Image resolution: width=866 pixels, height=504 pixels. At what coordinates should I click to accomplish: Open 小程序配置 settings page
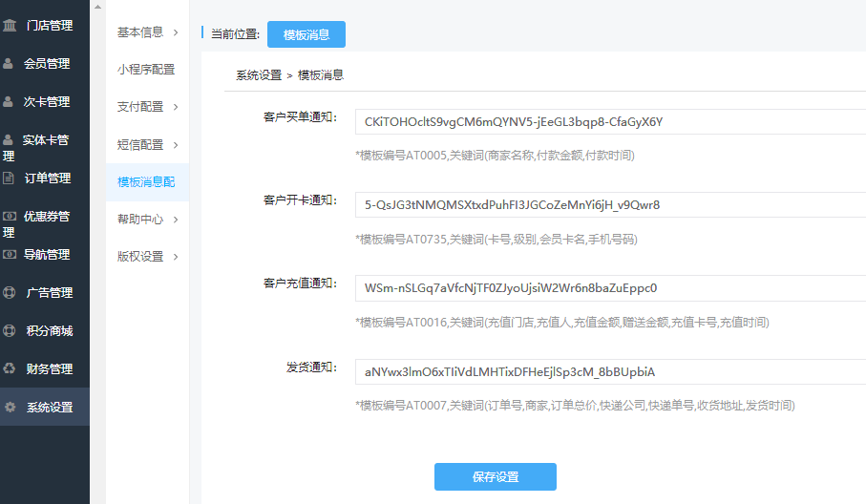point(146,70)
